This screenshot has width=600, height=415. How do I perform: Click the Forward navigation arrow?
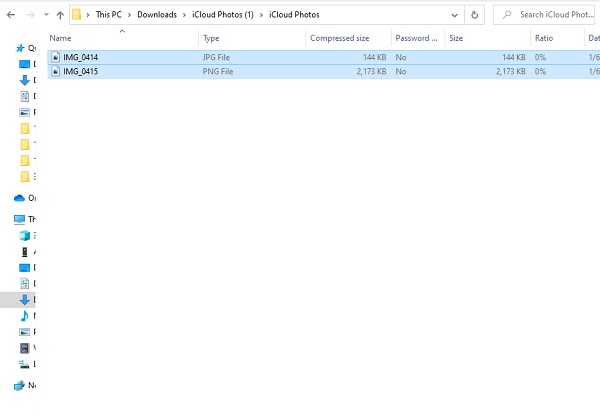[28, 15]
